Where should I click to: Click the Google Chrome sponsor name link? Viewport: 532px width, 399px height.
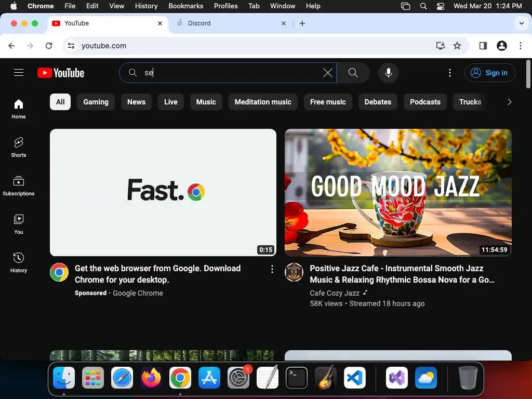click(x=138, y=293)
